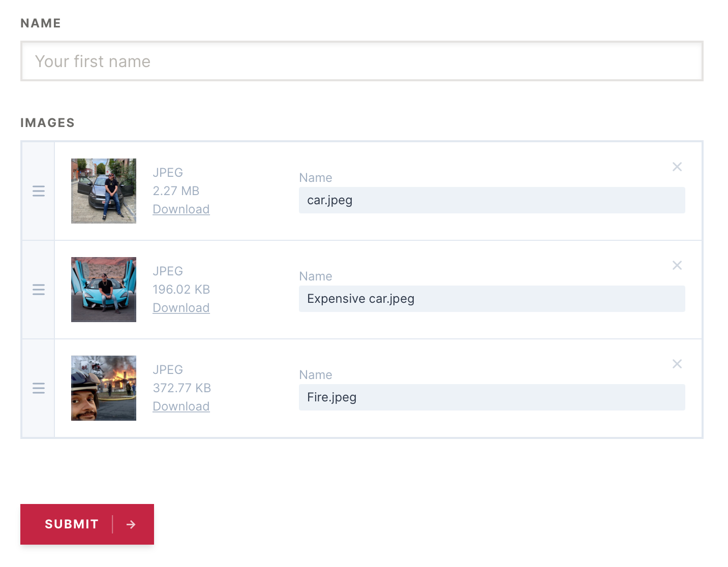Image resolution: width=728 pixels, height=567 pixels.
Task: Select the name field containing Expensive car.jpeg
Action: pos(491,299)
